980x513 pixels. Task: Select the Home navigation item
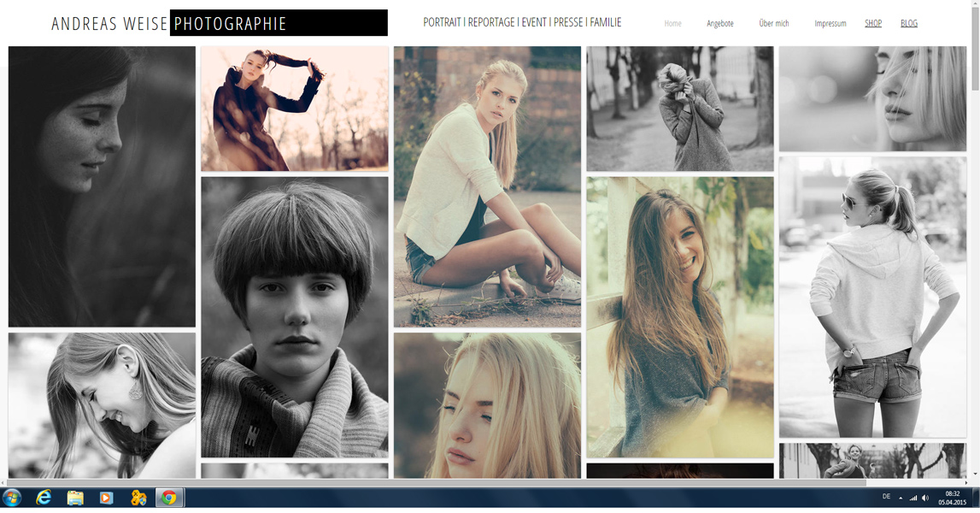(672, 23)
